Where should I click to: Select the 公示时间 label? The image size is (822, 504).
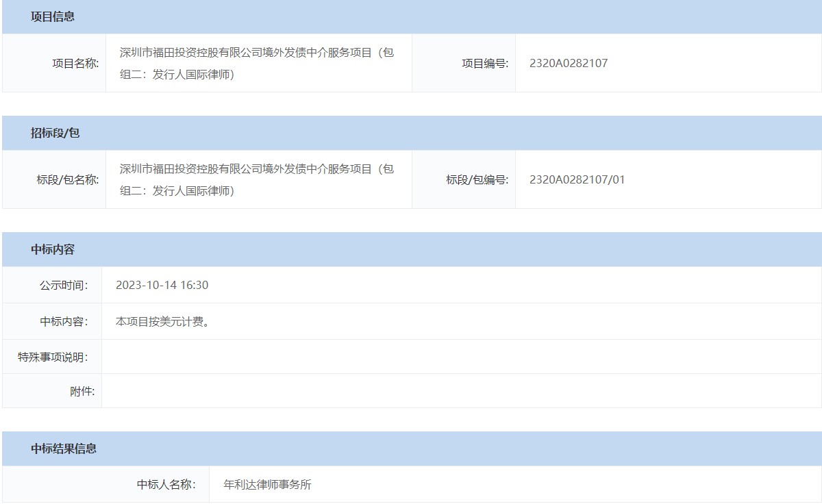(64, 286)
